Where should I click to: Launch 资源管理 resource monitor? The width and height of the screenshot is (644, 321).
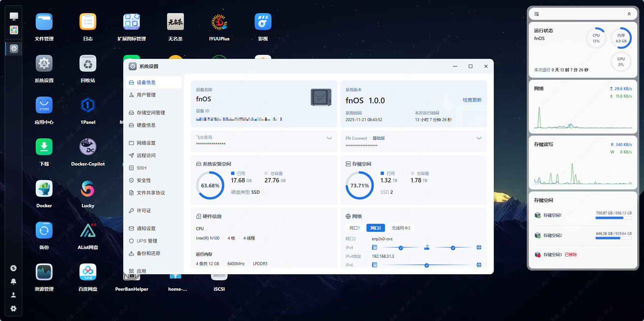[x=44, y=272]
